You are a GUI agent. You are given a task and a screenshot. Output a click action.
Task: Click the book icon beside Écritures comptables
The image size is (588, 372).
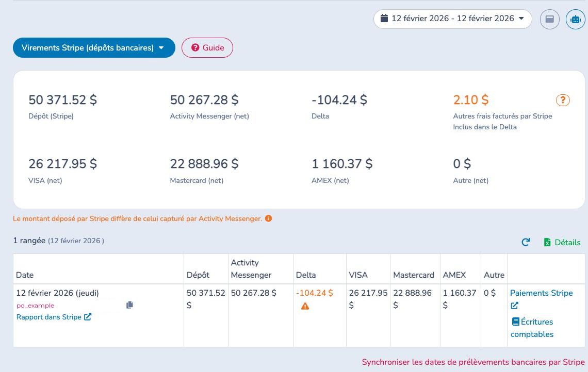(x=516, y=322)
